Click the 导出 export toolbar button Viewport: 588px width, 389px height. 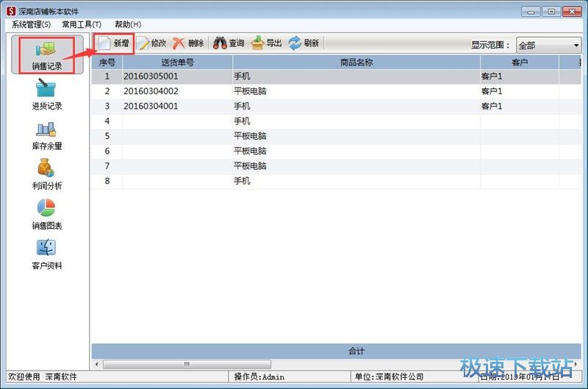(x=266, y=43)
